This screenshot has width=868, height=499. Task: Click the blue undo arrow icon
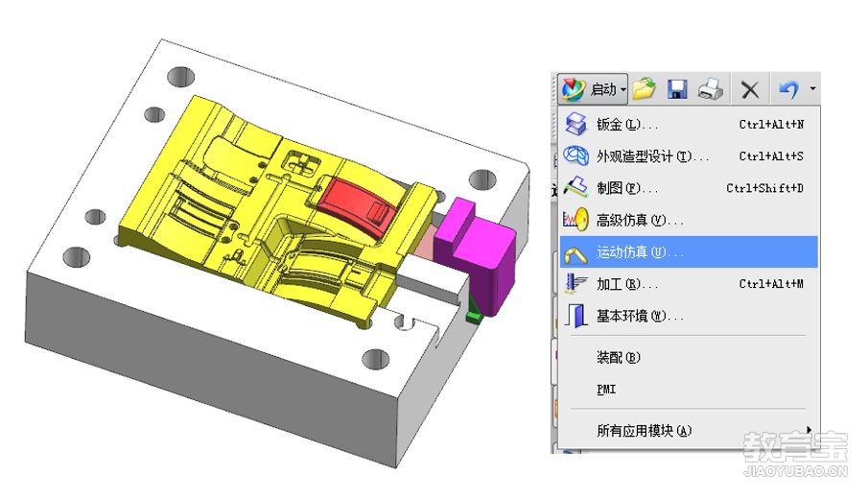pyautogui.click(x=788, y=88)
